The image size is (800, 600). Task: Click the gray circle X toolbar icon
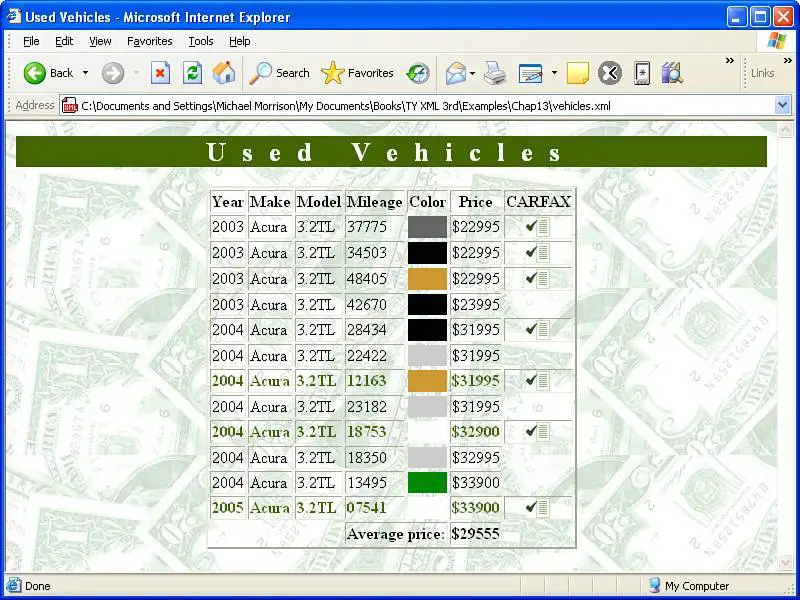[x=610, y=73]
